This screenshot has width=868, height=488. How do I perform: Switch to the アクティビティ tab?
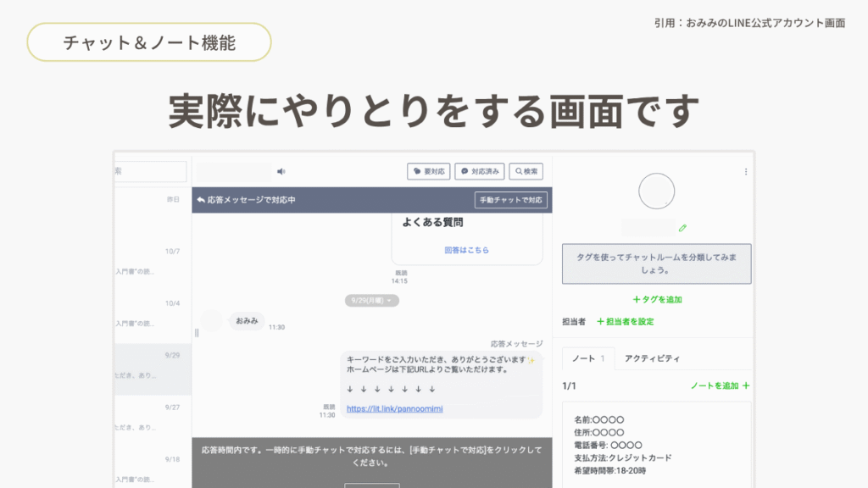pos(652,358)
